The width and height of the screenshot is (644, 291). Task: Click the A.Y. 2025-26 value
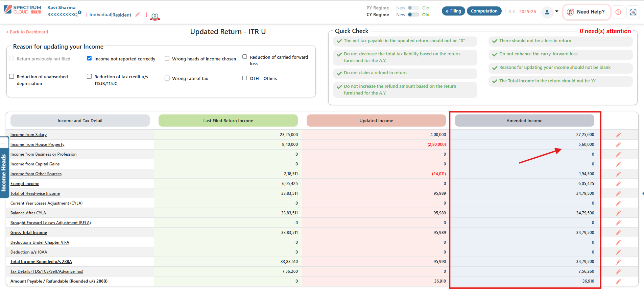527,12
